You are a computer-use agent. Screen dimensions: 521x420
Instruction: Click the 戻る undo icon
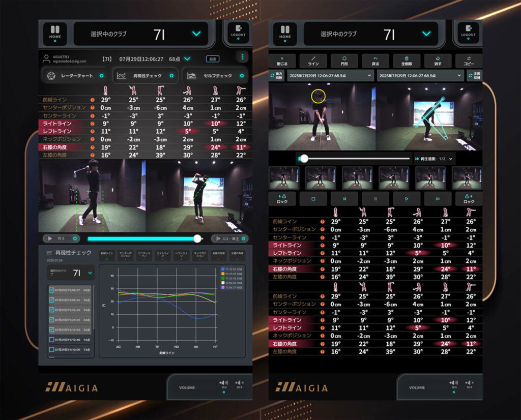[x=375, y=61]
